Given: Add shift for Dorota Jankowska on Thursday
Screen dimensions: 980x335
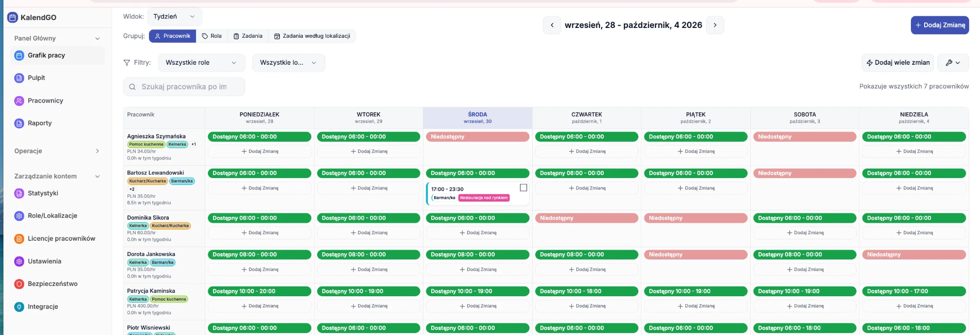Looking at the screenshot, I should pyautogui.click(x=587, y=270).
